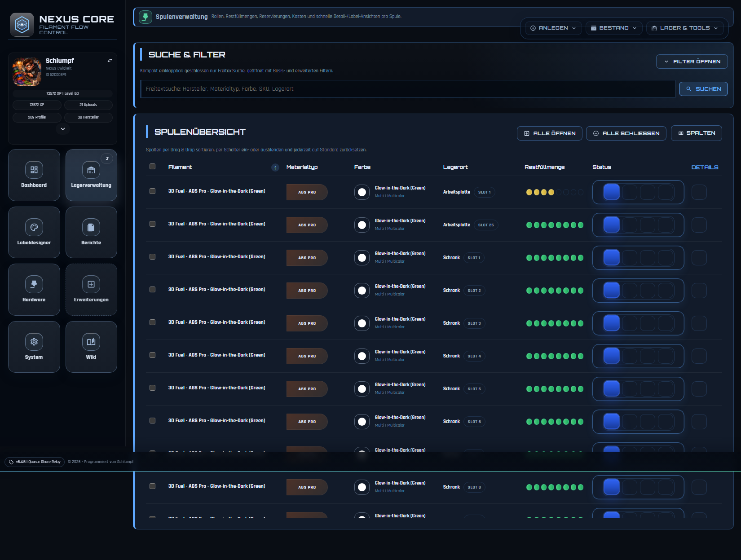This screenshot has height=560, width=741.
Task: Open the Dashboard sidebar icon
Action: coord(34,170)
